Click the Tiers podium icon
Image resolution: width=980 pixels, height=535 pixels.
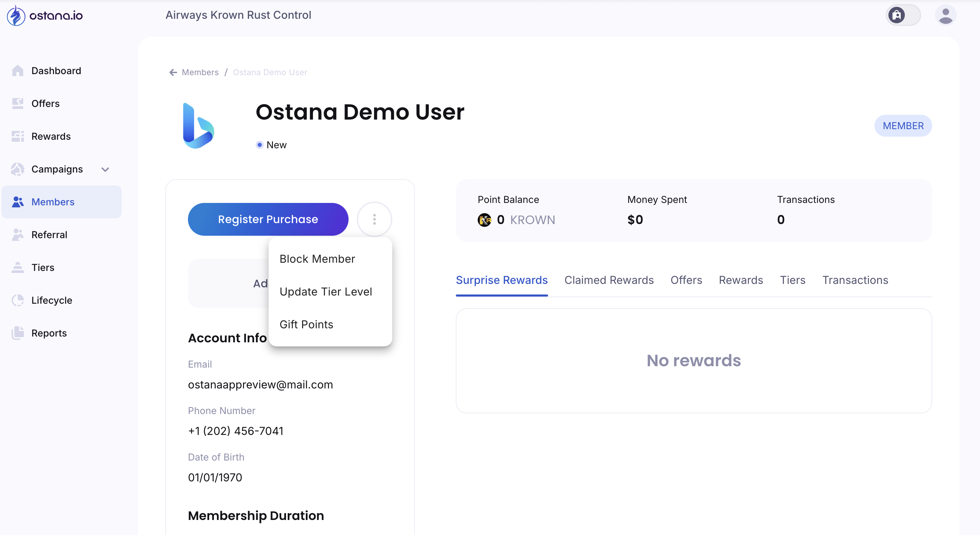17,267
